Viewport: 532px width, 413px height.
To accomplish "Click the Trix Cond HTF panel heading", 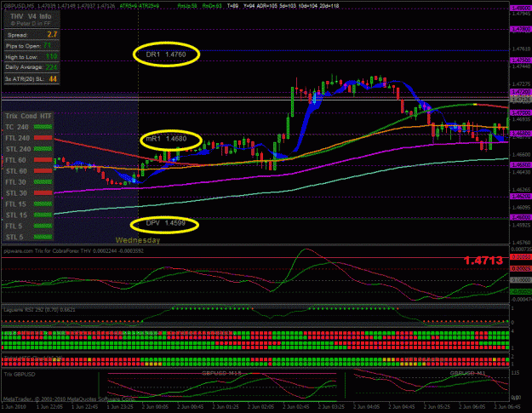I will pyautogui.click(x=28, y=116).
